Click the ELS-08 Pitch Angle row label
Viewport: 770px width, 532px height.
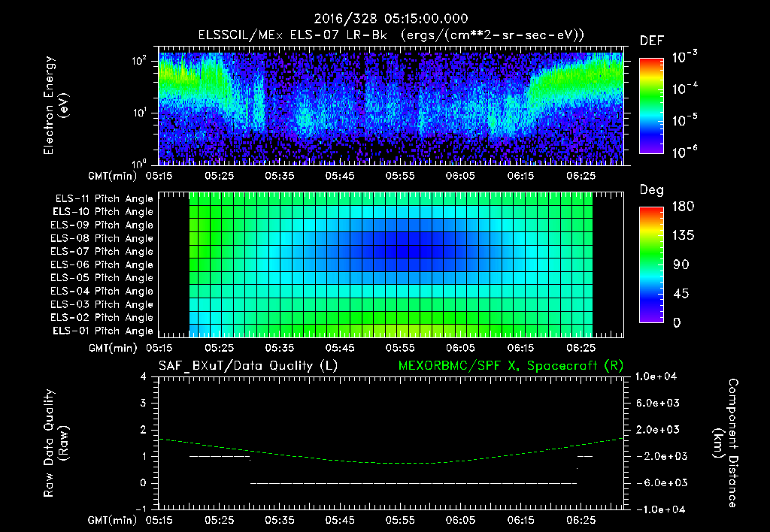click(x=102, y=238)
